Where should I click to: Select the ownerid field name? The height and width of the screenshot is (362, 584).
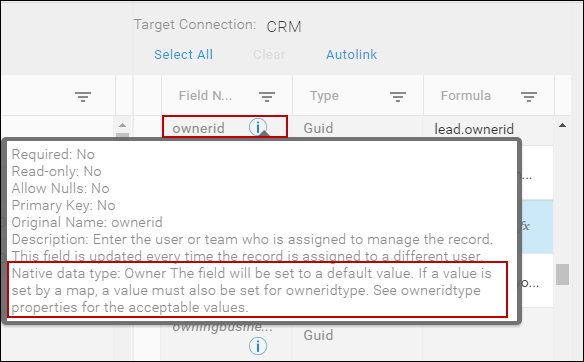click(x=199, y=128)
